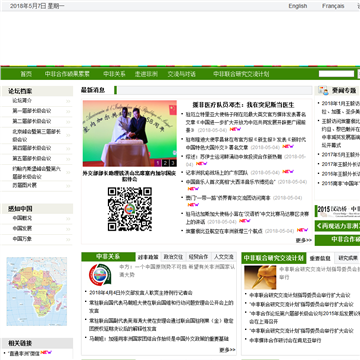Viewport: 360px width, 360px height.
Task: Open the 首页 home navigation item
Action: [x=26, y=74]
